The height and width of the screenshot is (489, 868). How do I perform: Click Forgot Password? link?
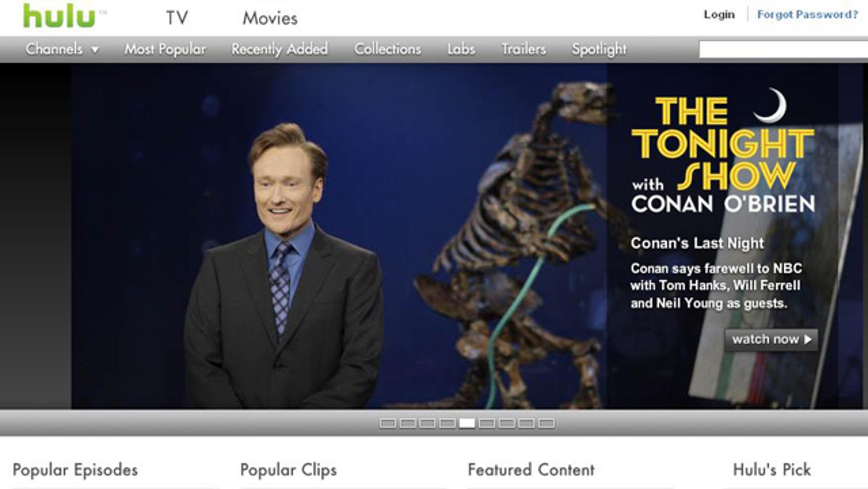click(807, 14)
